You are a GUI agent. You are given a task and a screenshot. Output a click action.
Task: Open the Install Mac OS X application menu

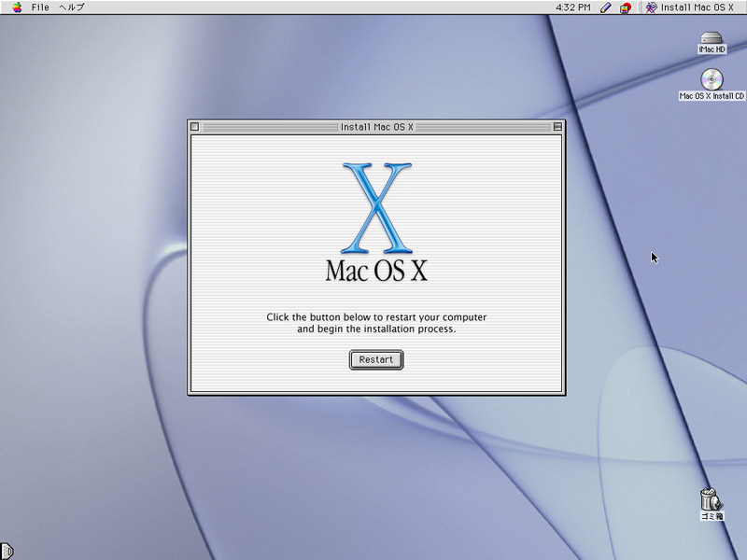(x=689, y=7)
